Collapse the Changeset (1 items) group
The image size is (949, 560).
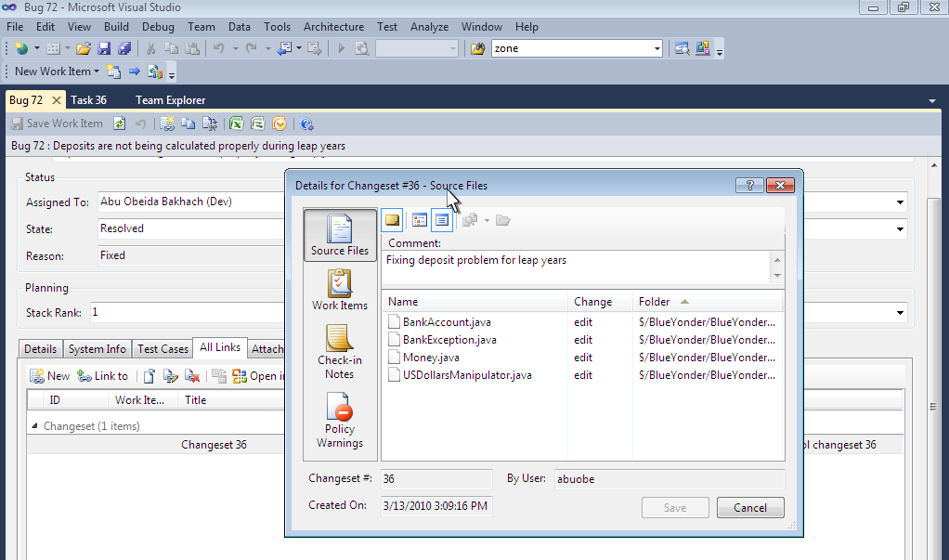click(34, 426)
